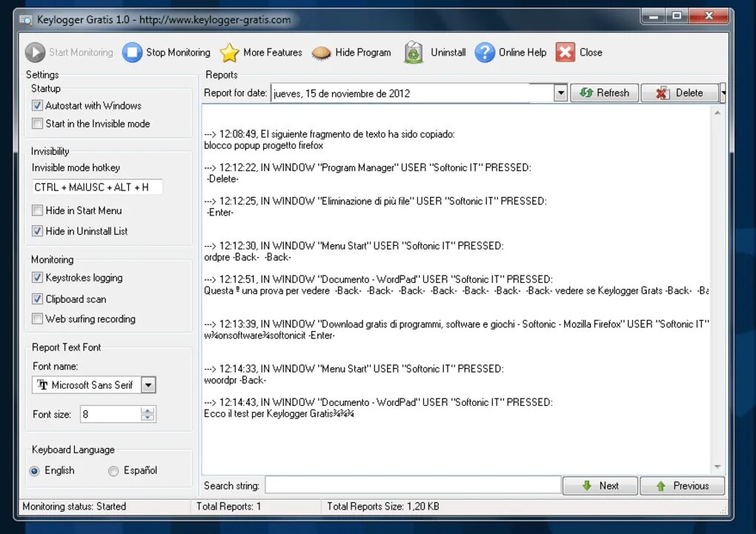
Task: Enable Web surfing recording checkbox
Action: [37, 318]
